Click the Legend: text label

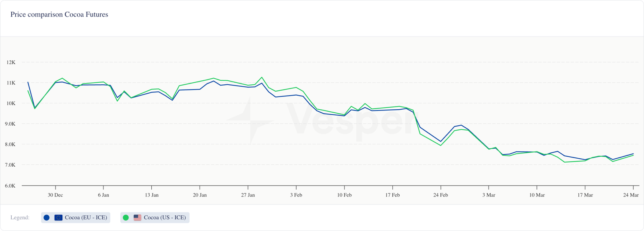pyautogui.click(x=20, y=217)
